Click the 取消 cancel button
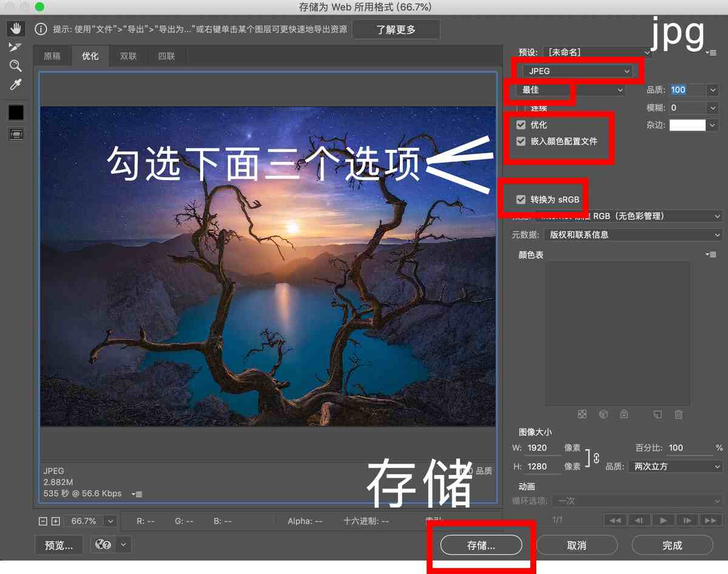 coord(576,545)
